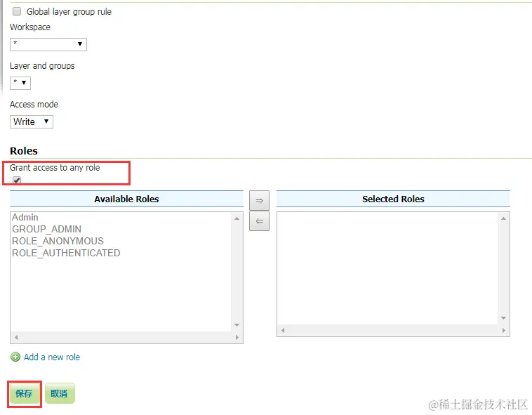This screenshot has height=415, width=532.
Task: Click Available Roles scroll up arrow
Action: 237,218
